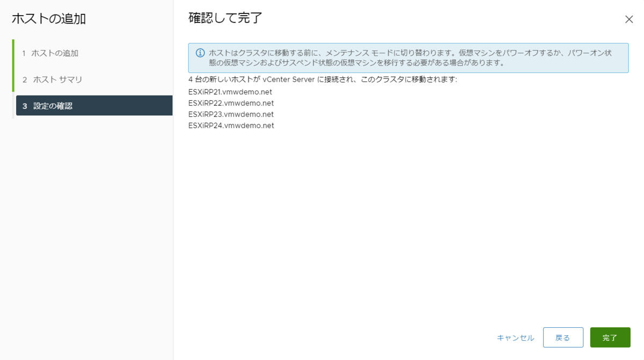
Task: Select host name ESXiRP23.vmwdemo.net
Action: click(231, 114)
